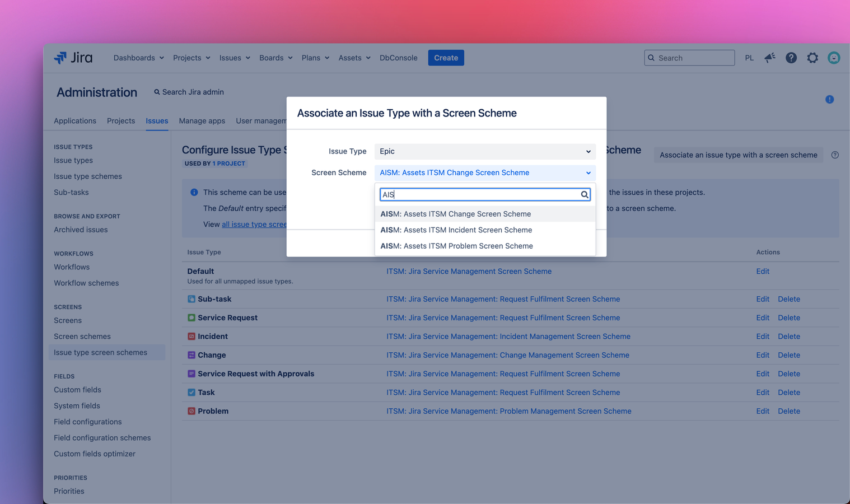The width and height of the screenshot is (850, 504).
Task: Expand the Issue Type select showing Epic
Action: tap(485, 151)
